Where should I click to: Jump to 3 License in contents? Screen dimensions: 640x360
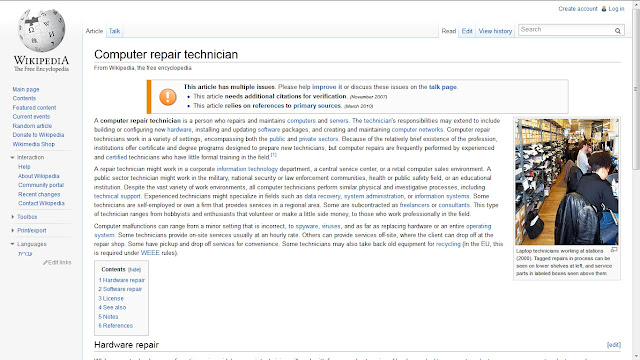111,299
